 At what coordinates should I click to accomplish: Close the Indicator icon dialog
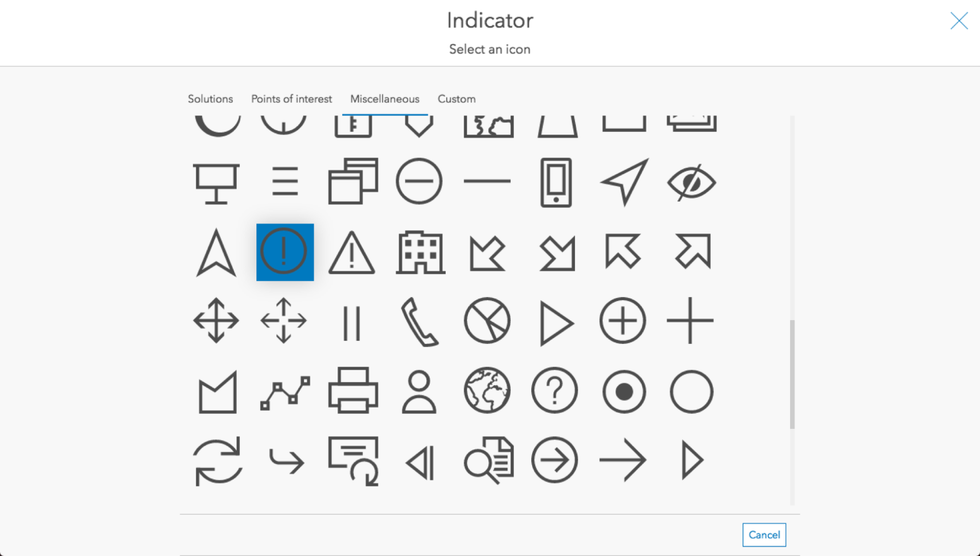(959, 21)
